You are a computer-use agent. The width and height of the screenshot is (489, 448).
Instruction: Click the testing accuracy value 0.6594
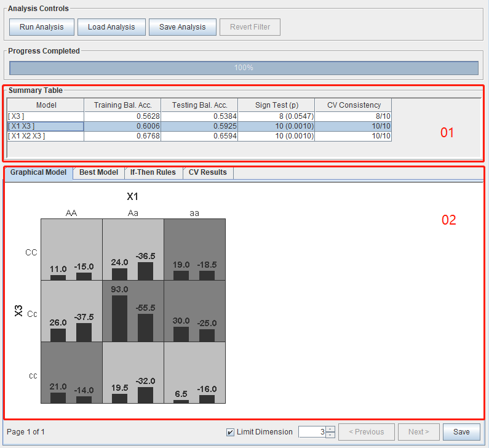[x=225, y=136]
